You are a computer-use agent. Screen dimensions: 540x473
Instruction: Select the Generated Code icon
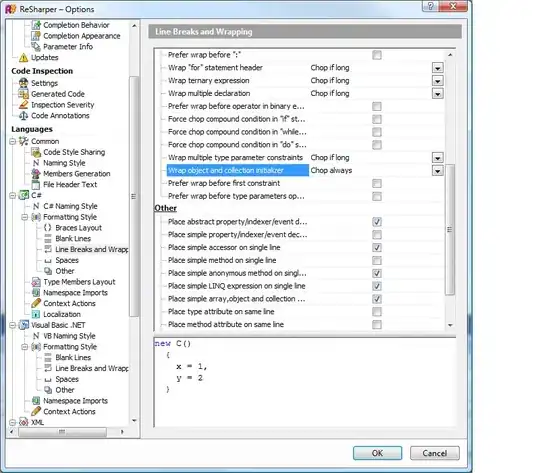(23, 94)
